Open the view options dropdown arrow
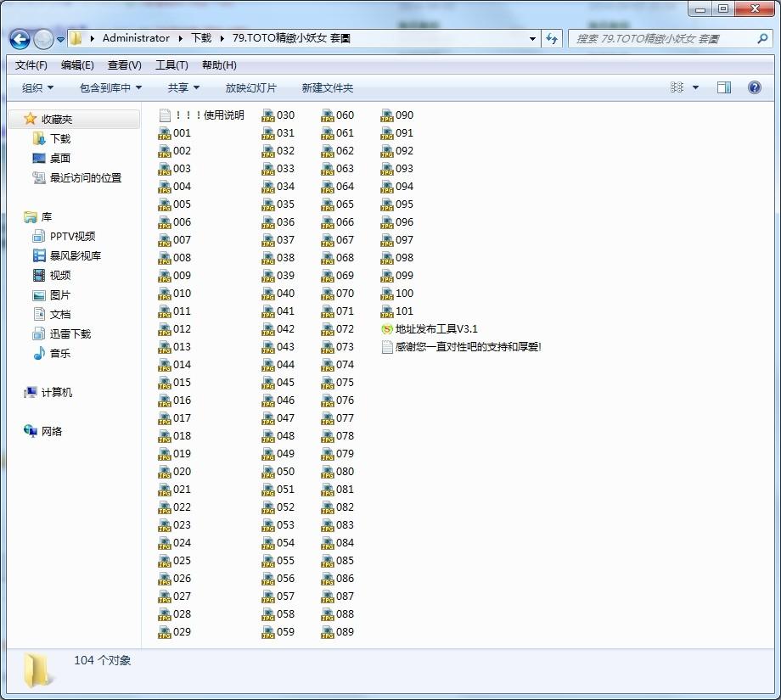The width and height of the screenshot is (781, 700). tap(696, 87)
